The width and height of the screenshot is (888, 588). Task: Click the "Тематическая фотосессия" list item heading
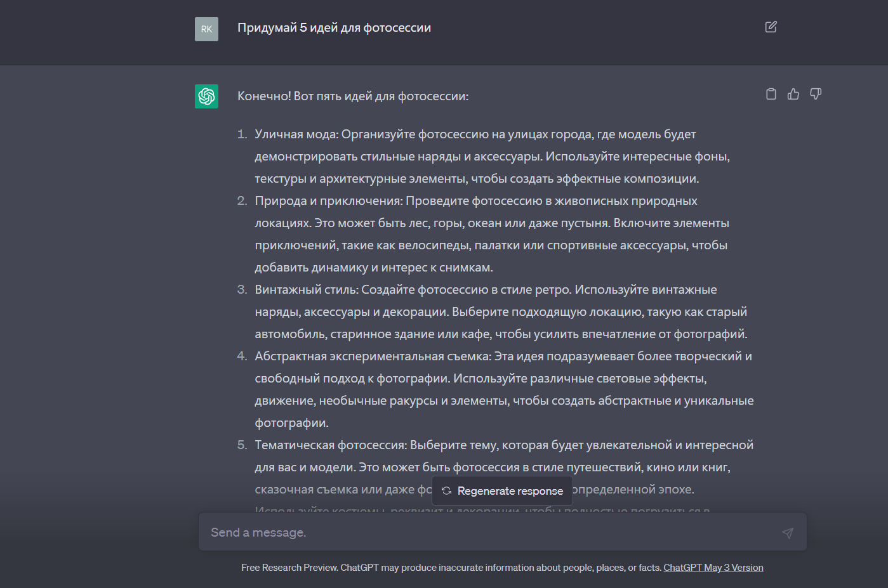[x=331, y=445]
